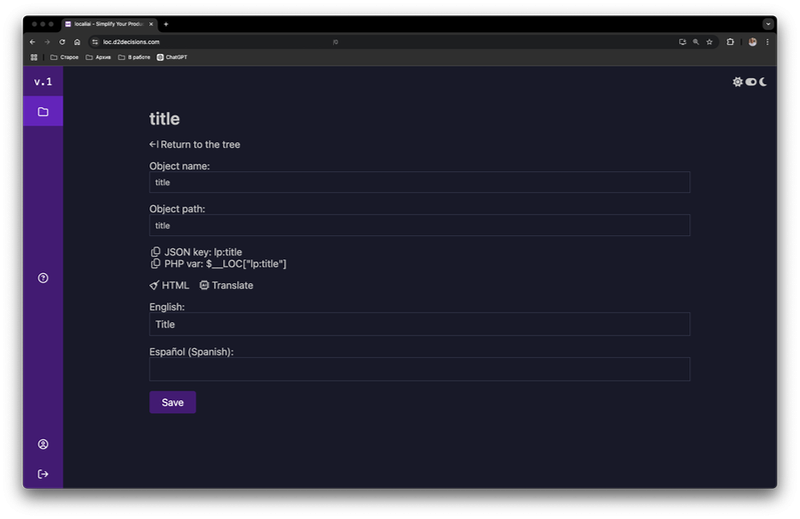Click the v.1 logo in the sidebar
Viewport: 800px width, 519px height.
click(43, 82)
